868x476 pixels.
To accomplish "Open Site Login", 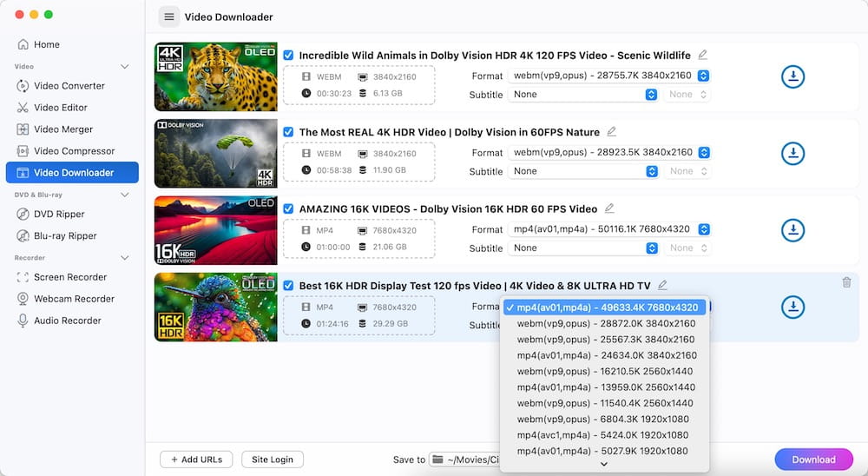I will pyautogui.click(x=273, y=459).
